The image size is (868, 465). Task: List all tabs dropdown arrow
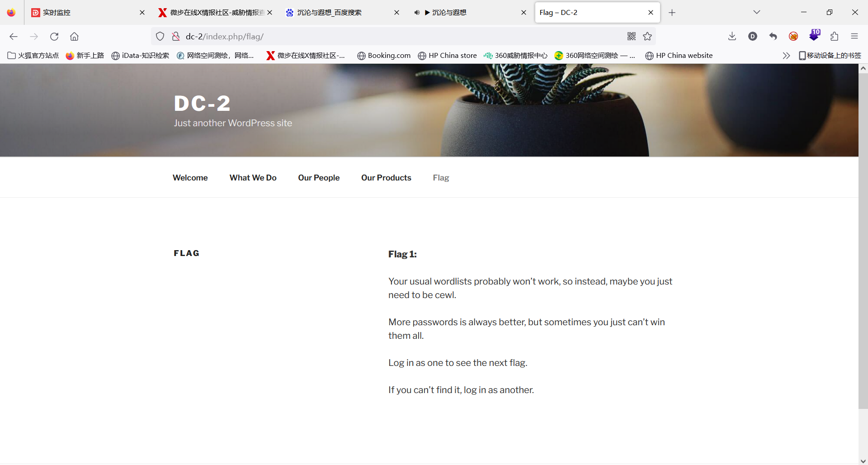point(757,13)
